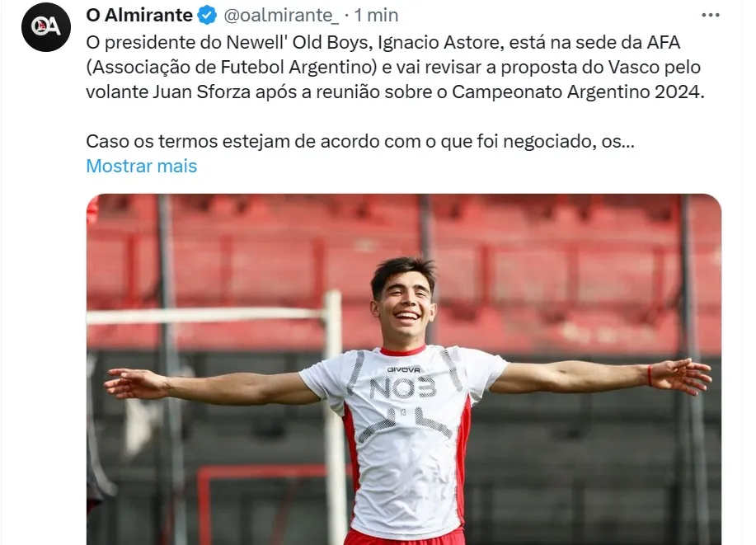
Task: Click the 1 min timestamp
Action: pos(376,16)
